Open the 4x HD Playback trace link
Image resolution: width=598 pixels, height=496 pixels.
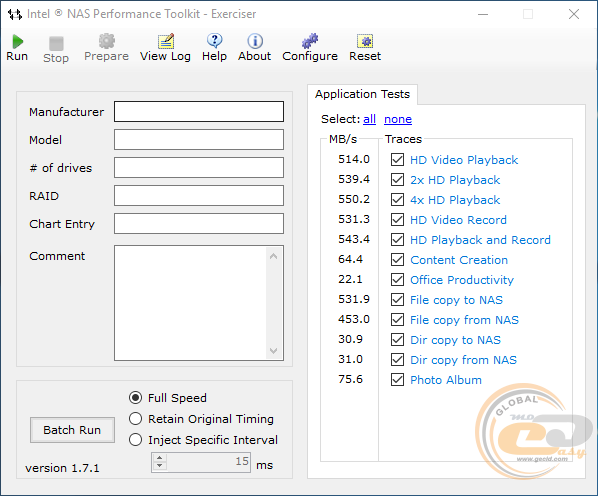455,200
